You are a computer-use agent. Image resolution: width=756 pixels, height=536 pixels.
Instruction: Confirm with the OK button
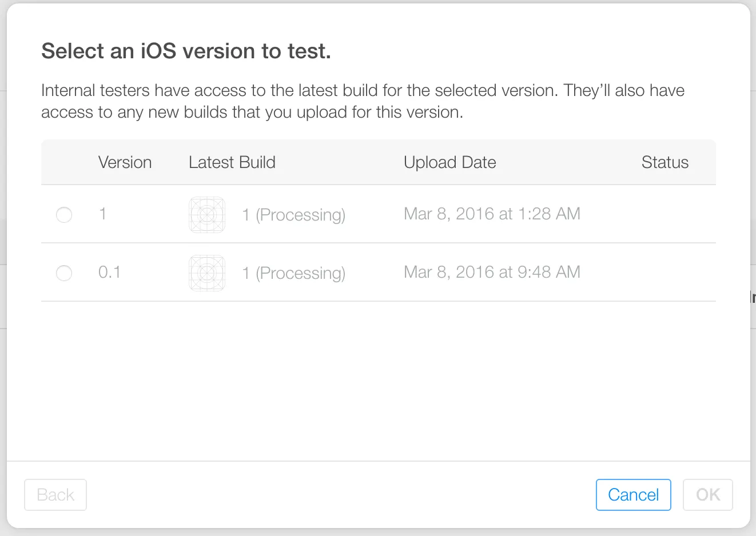click(707, 495)
